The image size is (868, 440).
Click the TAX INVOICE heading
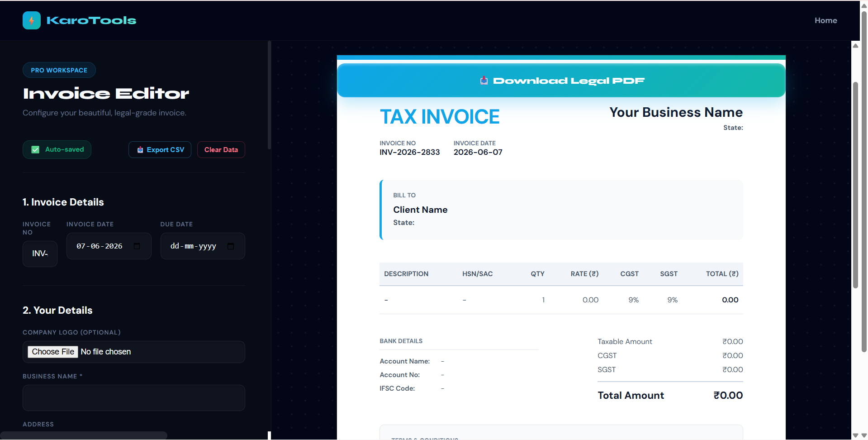click(x=440, y=117)
